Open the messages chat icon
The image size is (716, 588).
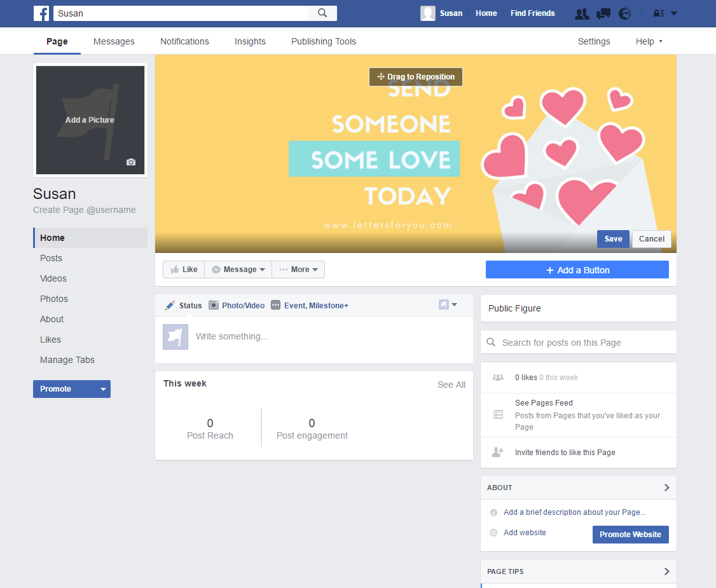click(x=603, y=14)
